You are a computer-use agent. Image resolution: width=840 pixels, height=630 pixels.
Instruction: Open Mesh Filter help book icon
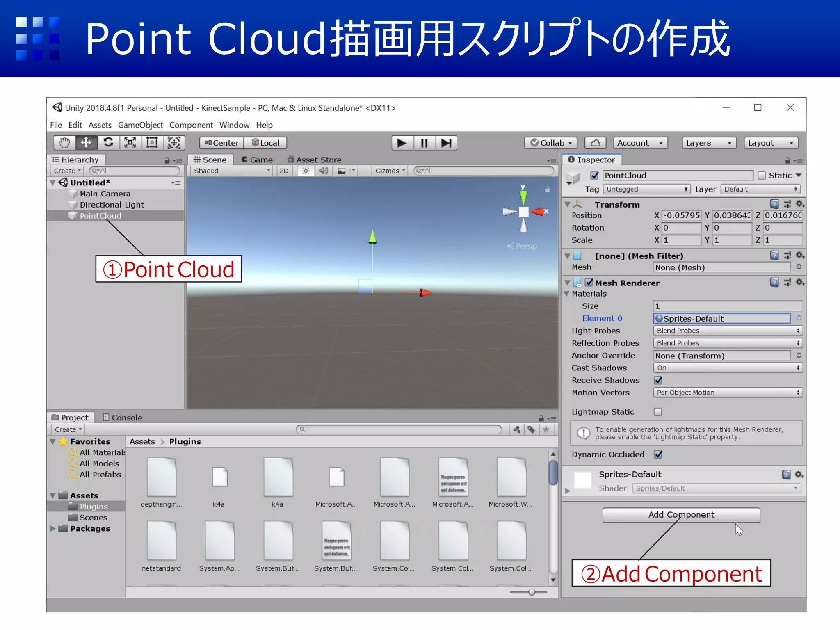774,256
